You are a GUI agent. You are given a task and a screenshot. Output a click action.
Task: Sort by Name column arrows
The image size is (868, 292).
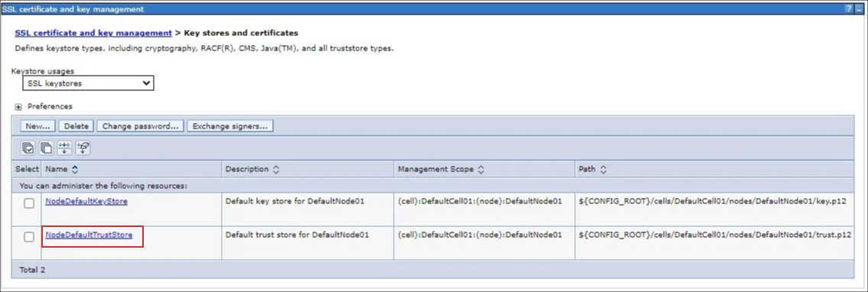tap(75, 169)
